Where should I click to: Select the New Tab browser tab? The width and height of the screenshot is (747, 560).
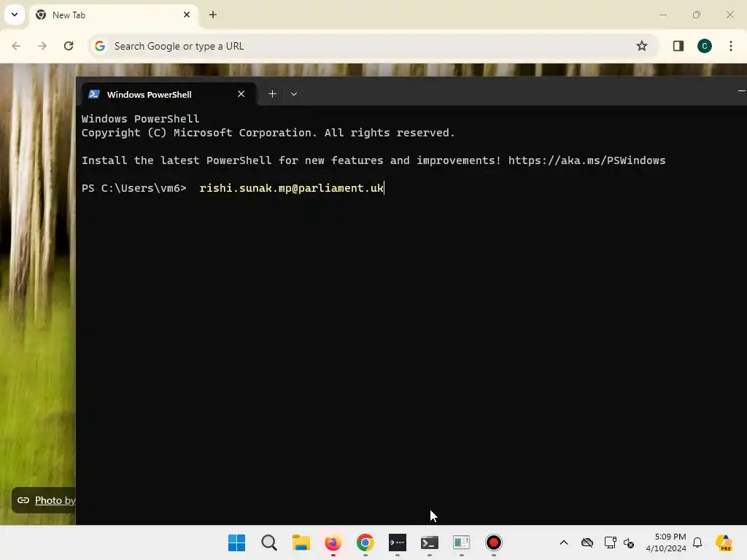click(115, 15)
